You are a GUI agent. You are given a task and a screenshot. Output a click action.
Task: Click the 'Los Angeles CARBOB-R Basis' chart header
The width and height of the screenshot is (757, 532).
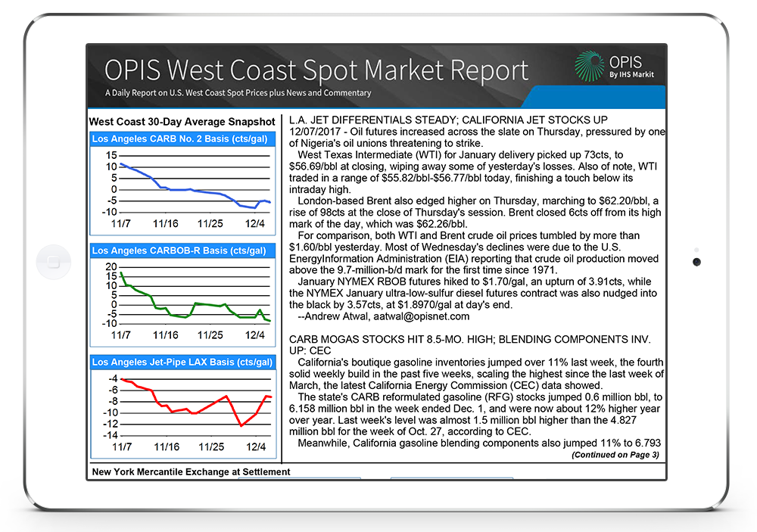tap(182, 250)
